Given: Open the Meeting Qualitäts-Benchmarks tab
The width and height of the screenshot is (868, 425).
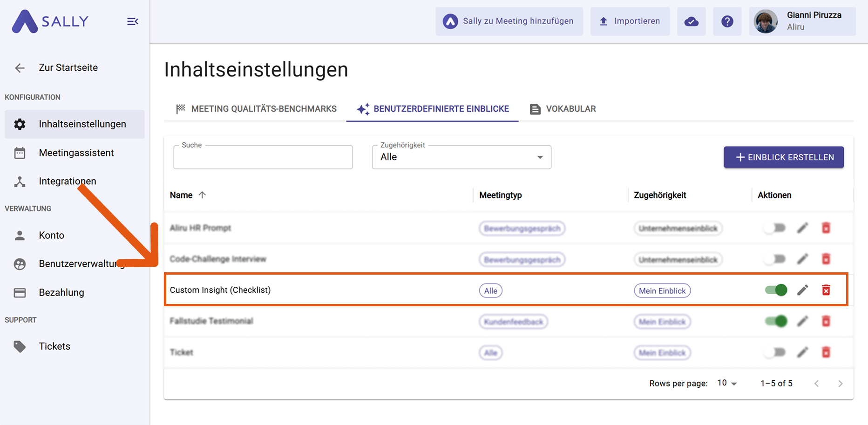Looking at the screenshot, I should pos(256,109).
